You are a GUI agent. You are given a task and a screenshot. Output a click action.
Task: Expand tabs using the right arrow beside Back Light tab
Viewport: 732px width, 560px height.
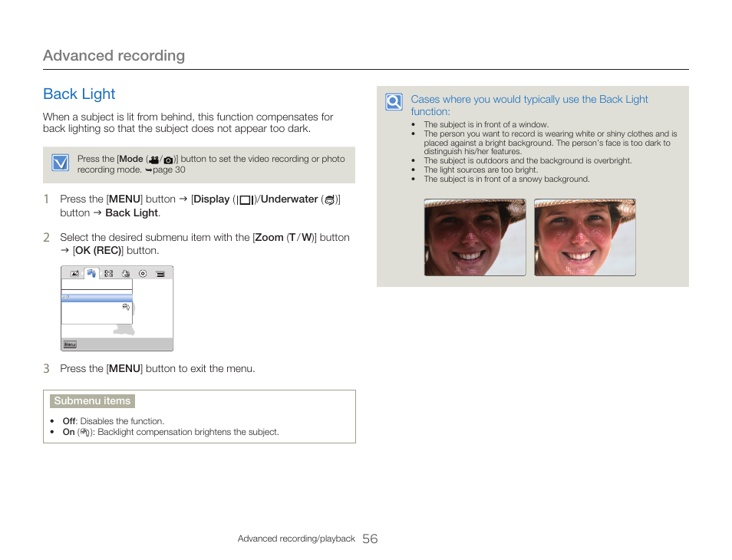[101, 273]
